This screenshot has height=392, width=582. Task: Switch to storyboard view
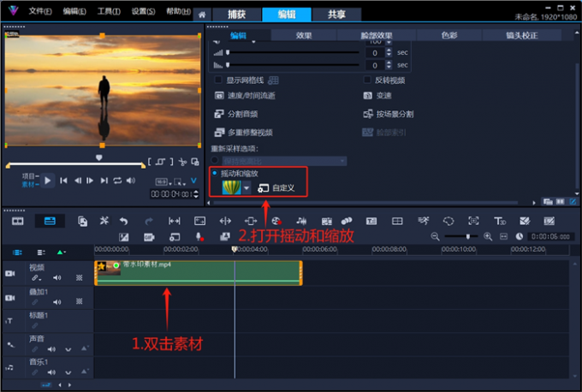[17, 221]
